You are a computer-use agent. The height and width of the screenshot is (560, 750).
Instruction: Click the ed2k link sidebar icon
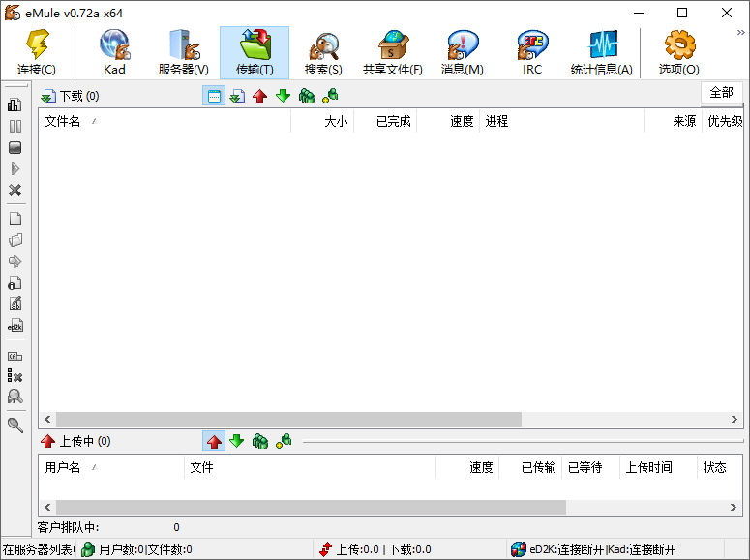point(15,326)
